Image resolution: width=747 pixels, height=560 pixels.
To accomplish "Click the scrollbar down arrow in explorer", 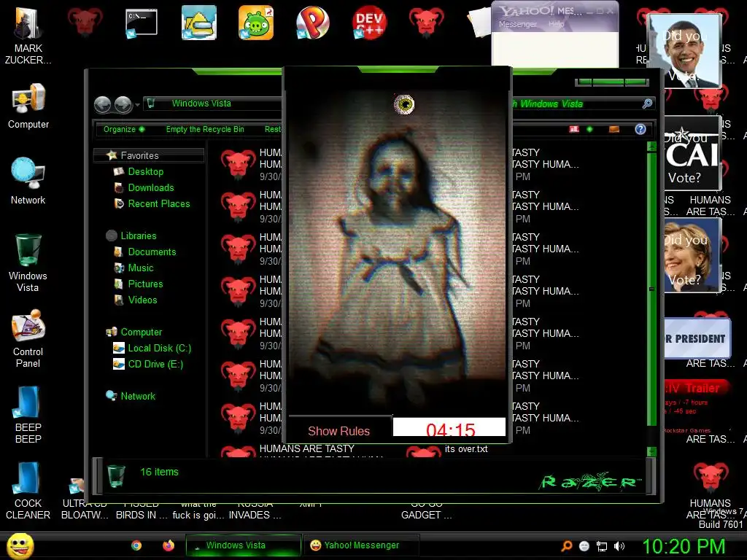I will coord(651,451).
